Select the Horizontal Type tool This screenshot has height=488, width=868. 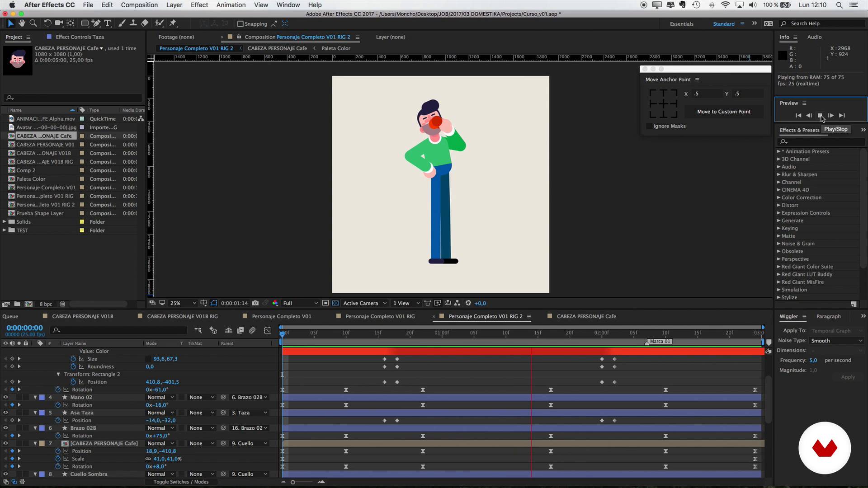point(108,23)
